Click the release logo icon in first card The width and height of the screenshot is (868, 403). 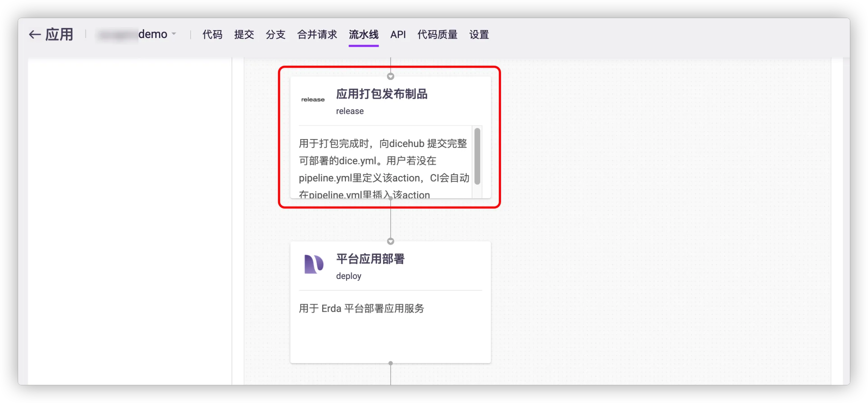[313, 100]
